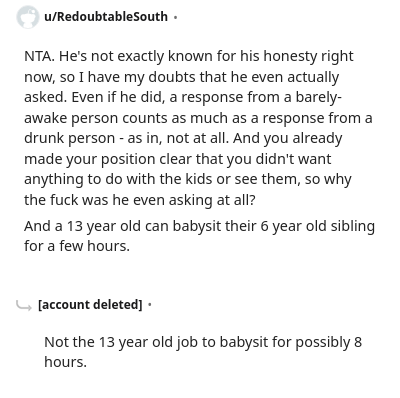This screenshot has width=400, height=398.
Task: Click line beginning 'asked. Even if he did'
Action: point(183,98)
